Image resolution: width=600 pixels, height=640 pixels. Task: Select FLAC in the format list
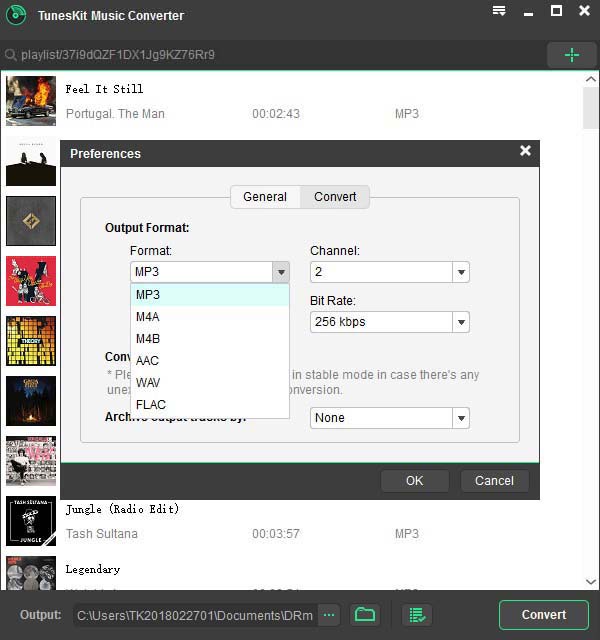[210, 405]
